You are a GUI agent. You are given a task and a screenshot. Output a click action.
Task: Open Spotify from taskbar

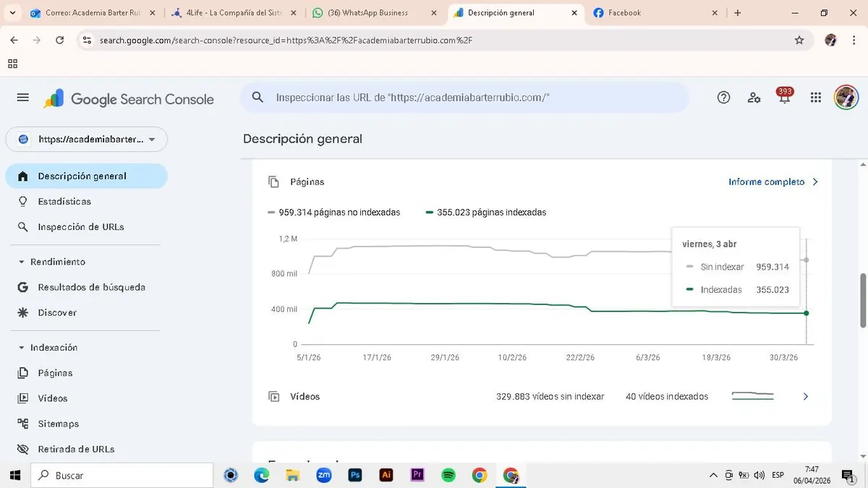448,475
